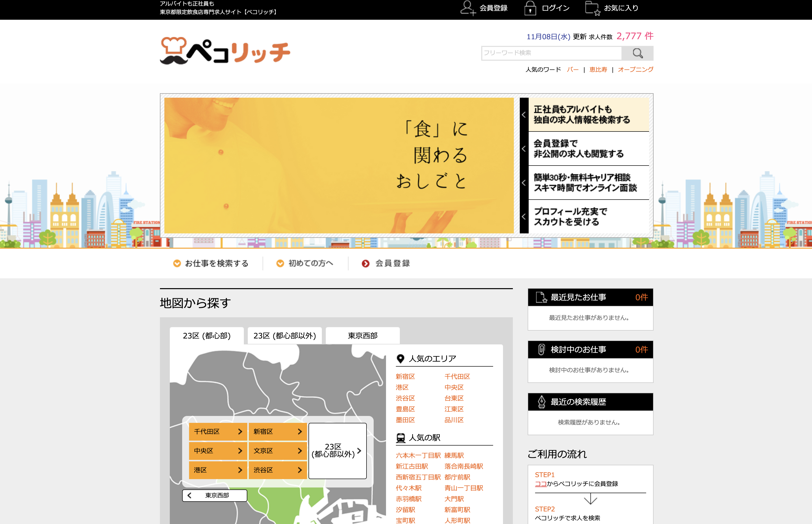Expand the 初めての方へ menu item
Image resolution: width=812 pixels, height=524 pixels.
tap(305, 263)
